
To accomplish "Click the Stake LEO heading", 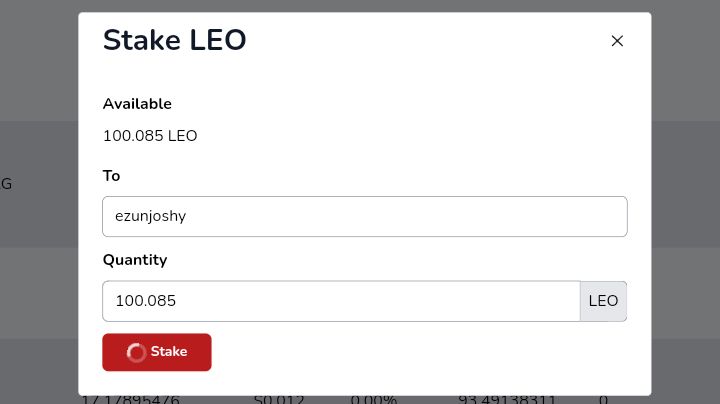I will pos(174,40).
